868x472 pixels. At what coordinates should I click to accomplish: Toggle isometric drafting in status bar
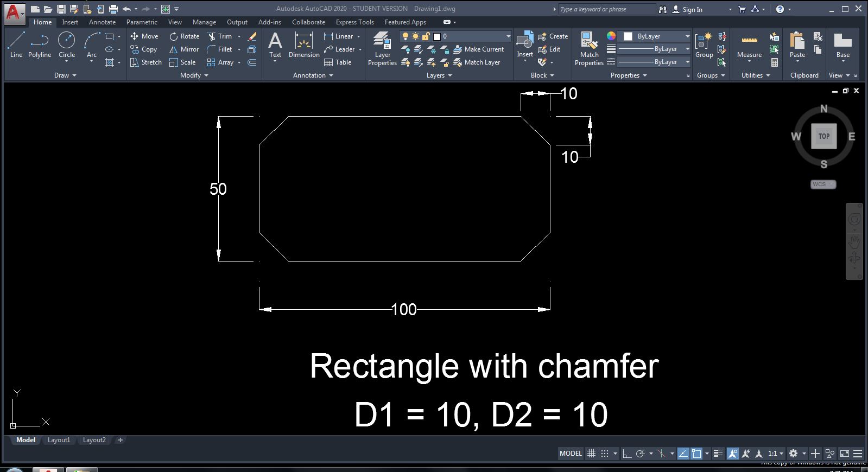[661, 454]
